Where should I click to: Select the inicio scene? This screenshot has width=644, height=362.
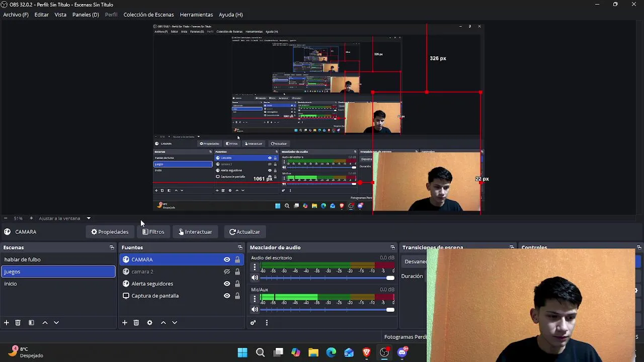(58, 284)
